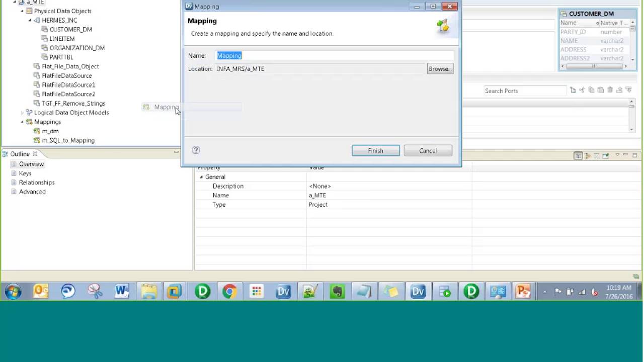Click the ports list vertical scrollbar
The width and height of the screenshot is (644, 362).
631,116
